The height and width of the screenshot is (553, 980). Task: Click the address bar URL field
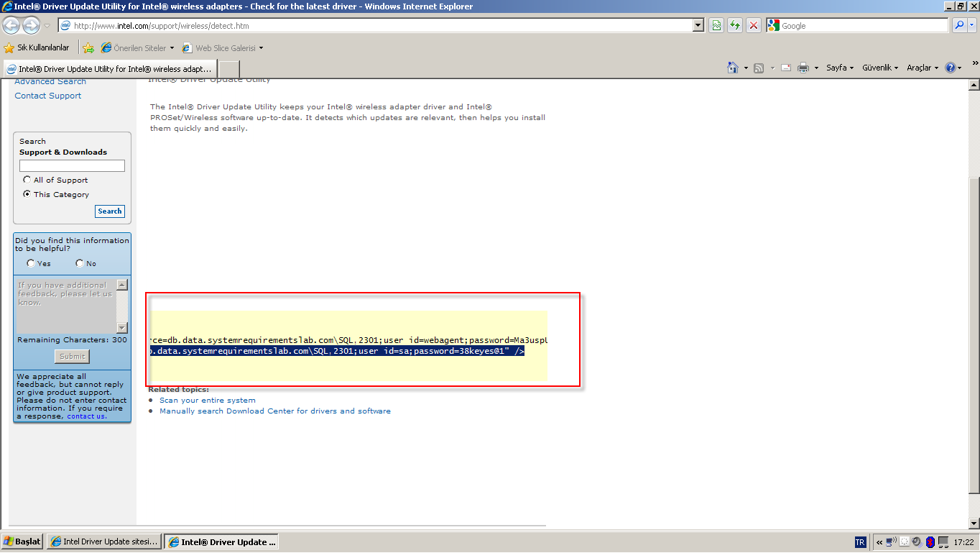tap(381, 26)
